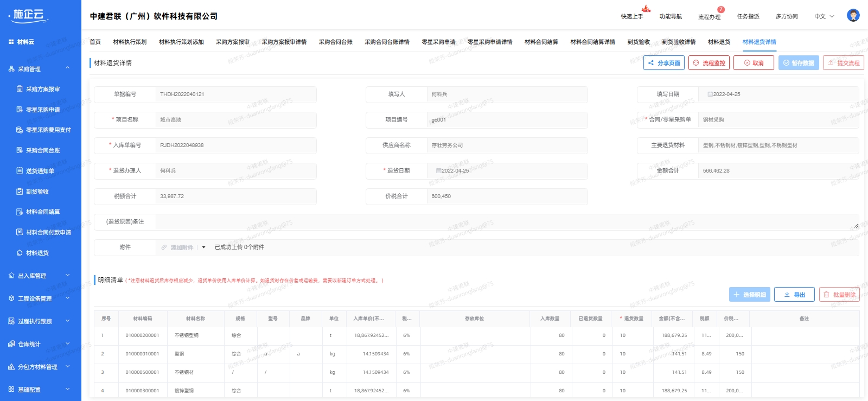This screenshot has height=401, width=868.
Task: Click the 退货数量 cell in row 1
Action: (x=634, y=335)
